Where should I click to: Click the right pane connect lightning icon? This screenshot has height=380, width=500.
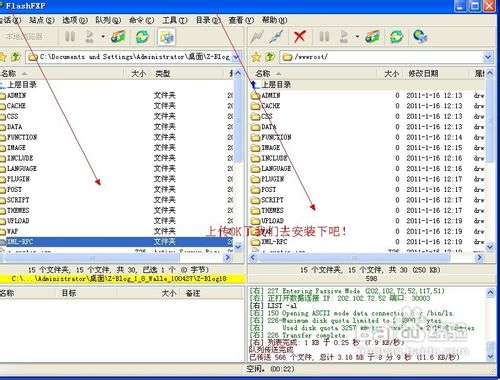tap(257, 36)
